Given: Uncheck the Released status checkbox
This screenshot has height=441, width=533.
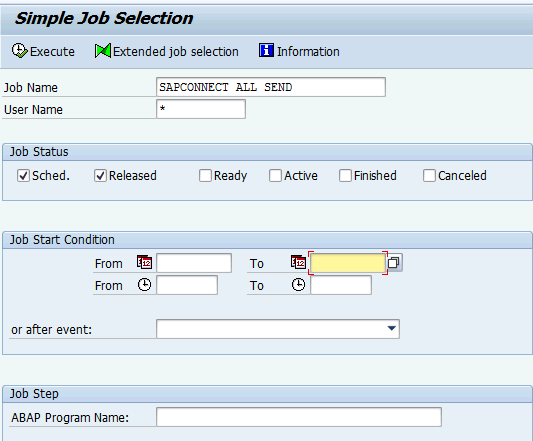Looking at the screenshot, I should [x=100, y=176].
